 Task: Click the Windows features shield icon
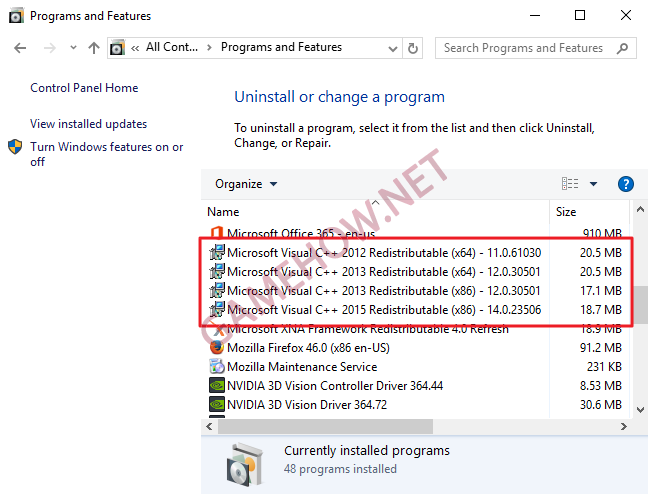tap(15, 147)
